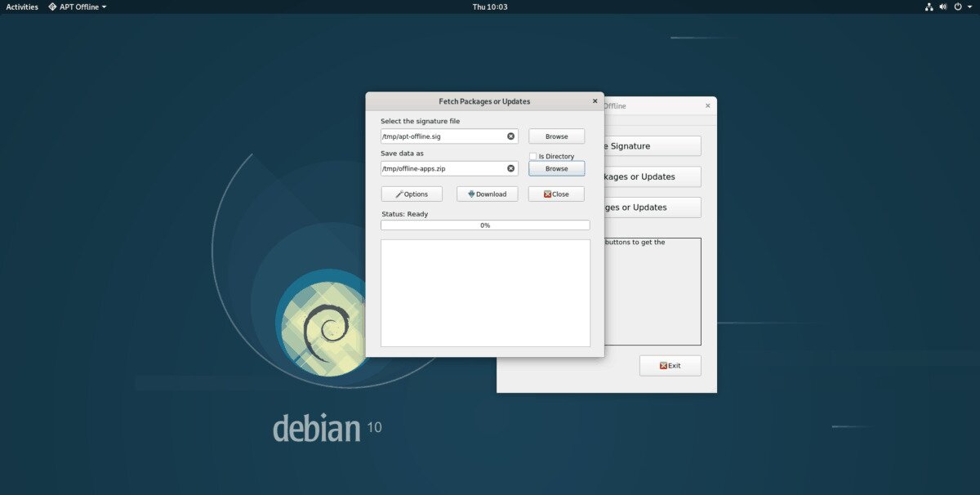The width and height of the screenshot is (980, 495).
Task: Enable the Is Directory checkbox
Action: point(532,156)
